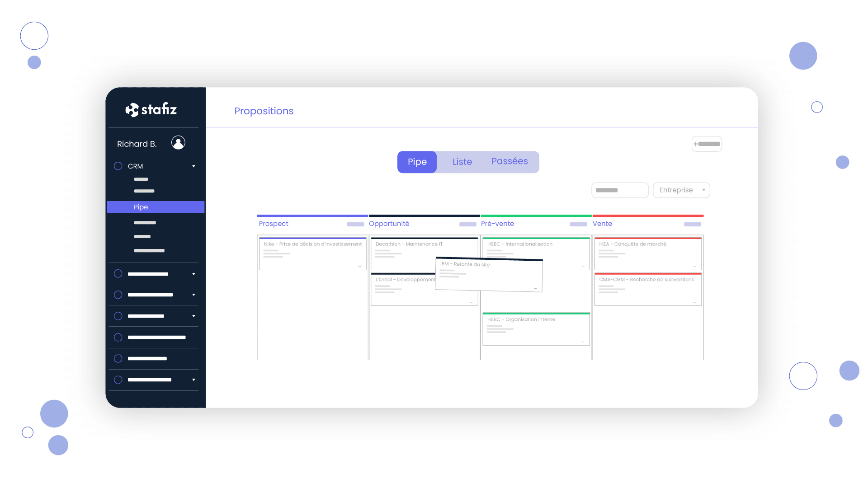Open Nike - Prise de décision card
This screenshot has height=488, width=868.
(x=313, y=253)
